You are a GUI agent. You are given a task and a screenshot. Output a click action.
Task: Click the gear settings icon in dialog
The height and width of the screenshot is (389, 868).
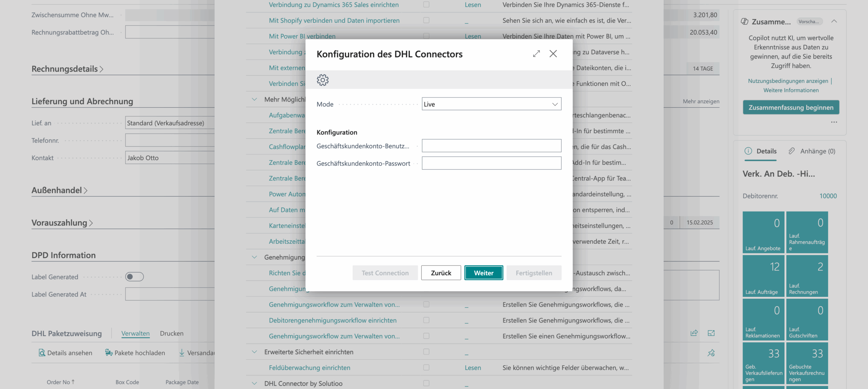pyautogui.click(x=322, y=80)
